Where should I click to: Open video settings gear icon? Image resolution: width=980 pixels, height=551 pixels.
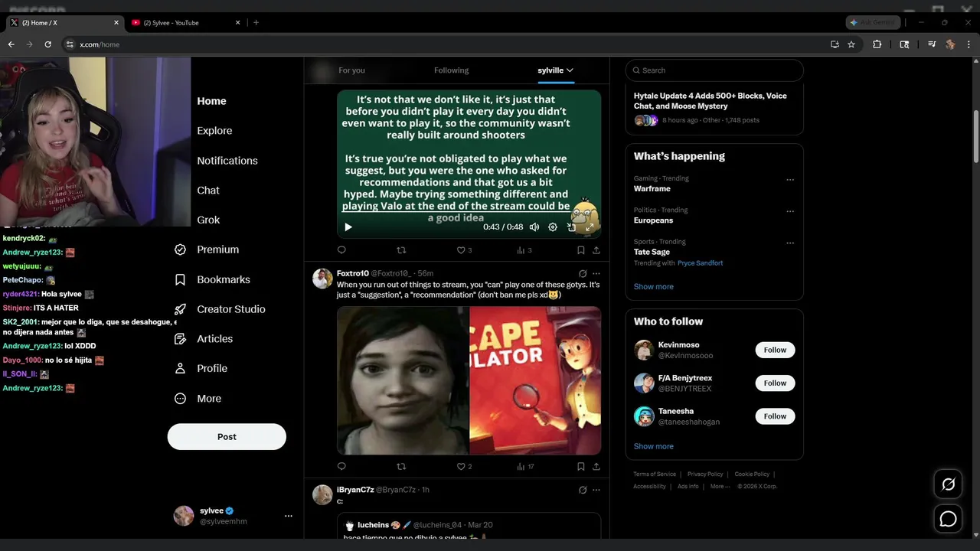[x=553, y=227]
